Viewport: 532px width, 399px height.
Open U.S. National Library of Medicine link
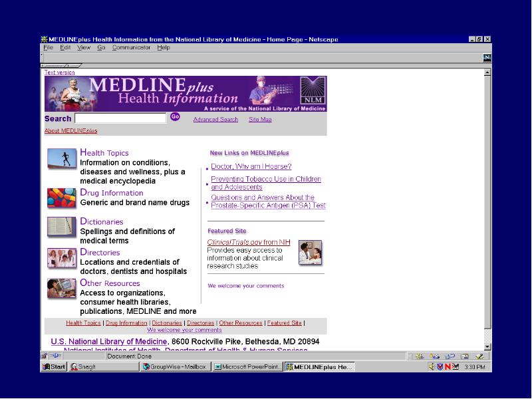[x=109, y=341]
